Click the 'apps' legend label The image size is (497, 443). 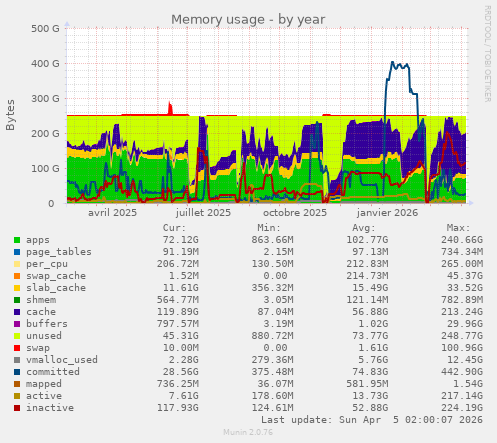(x=38, y=240)
